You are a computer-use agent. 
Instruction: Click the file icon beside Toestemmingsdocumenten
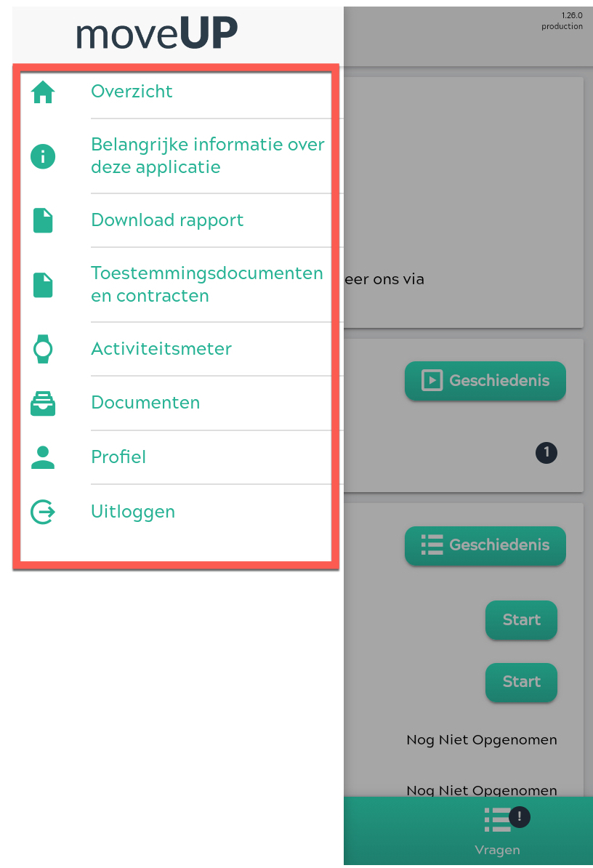pos(43,285)
